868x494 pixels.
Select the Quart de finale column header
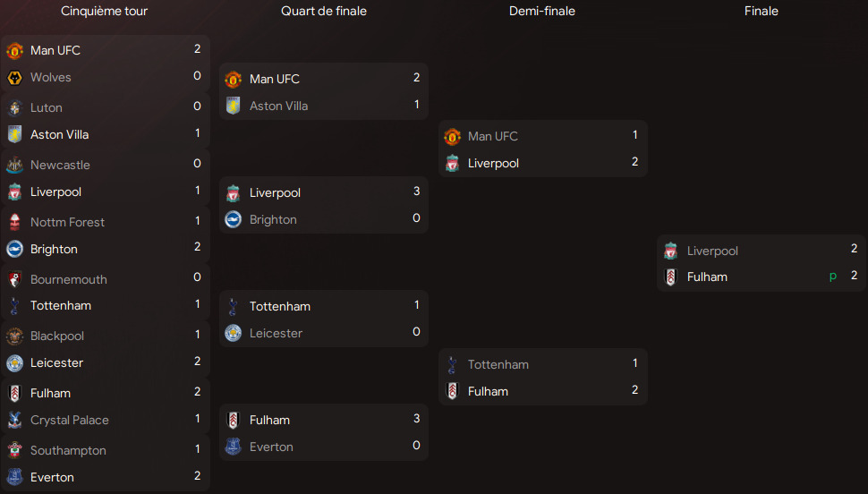[x=324, y=12]
